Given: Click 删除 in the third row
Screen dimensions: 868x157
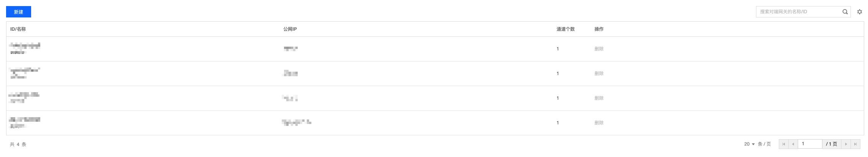Looking at the screenshot, I should [599, 98].
